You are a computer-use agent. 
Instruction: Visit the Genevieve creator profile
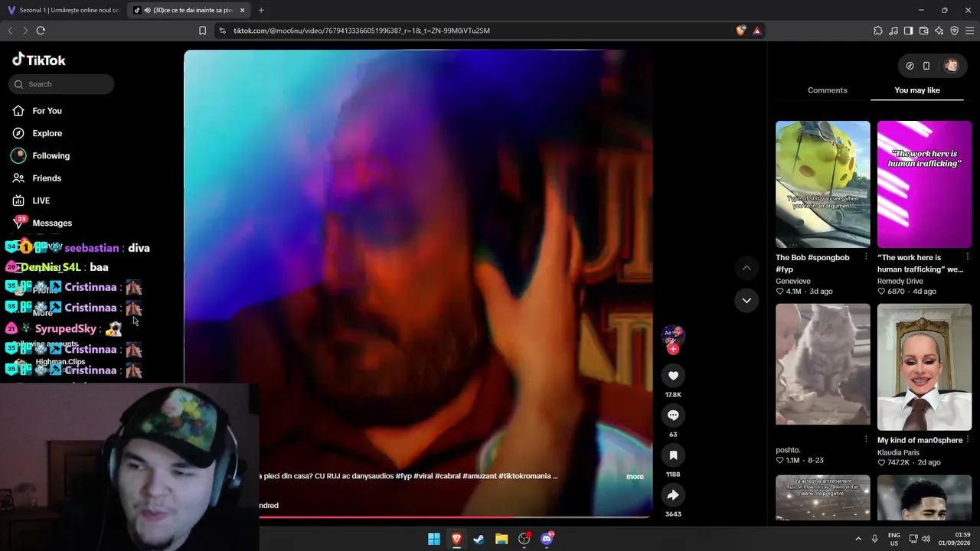point(793,281)
